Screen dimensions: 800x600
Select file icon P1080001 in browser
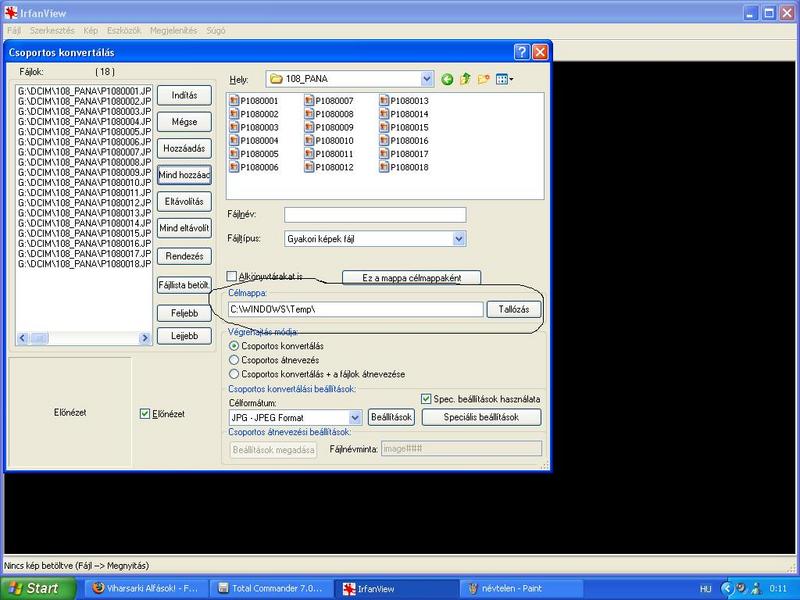[x=234, y=101]
